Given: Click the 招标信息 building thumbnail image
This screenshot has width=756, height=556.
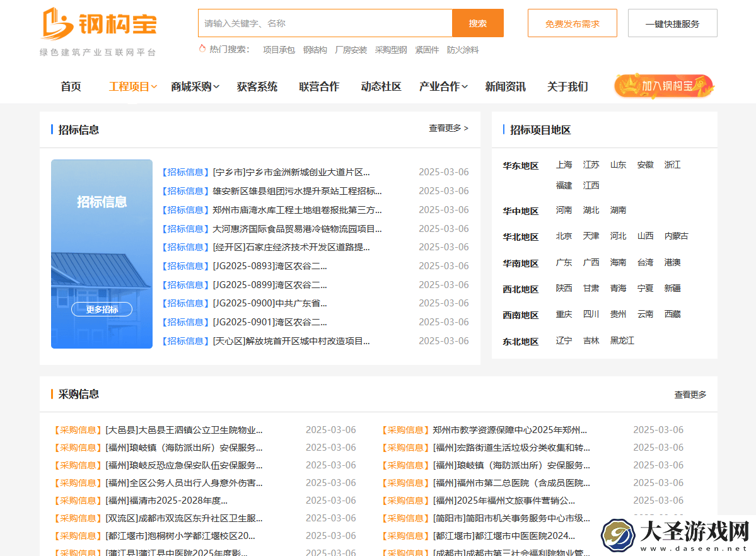Looking at the screenshot, I should pyautogui.click(x=102, y=253).
